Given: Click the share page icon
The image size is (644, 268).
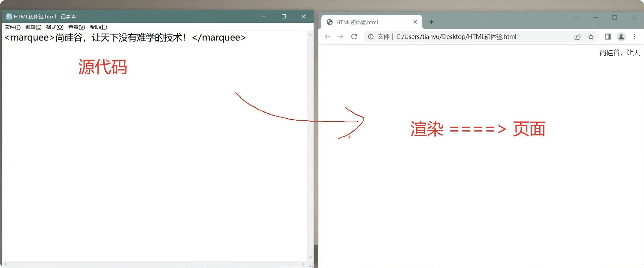Looking at the screenshot, I should [x=578, y=37].
